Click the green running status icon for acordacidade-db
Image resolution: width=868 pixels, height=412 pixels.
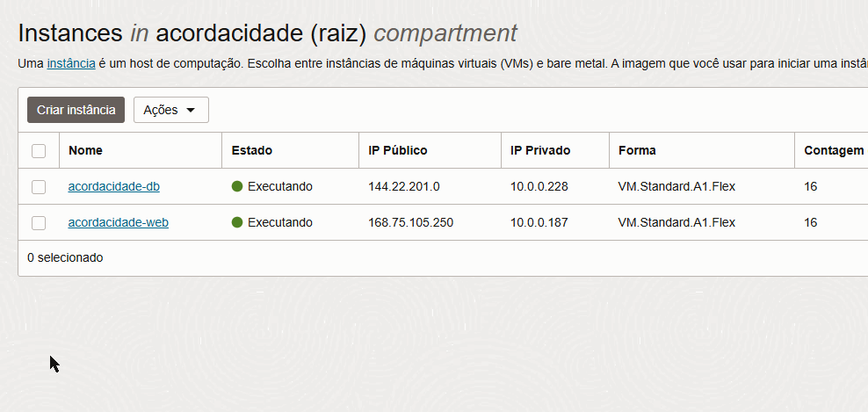[237, 186]
